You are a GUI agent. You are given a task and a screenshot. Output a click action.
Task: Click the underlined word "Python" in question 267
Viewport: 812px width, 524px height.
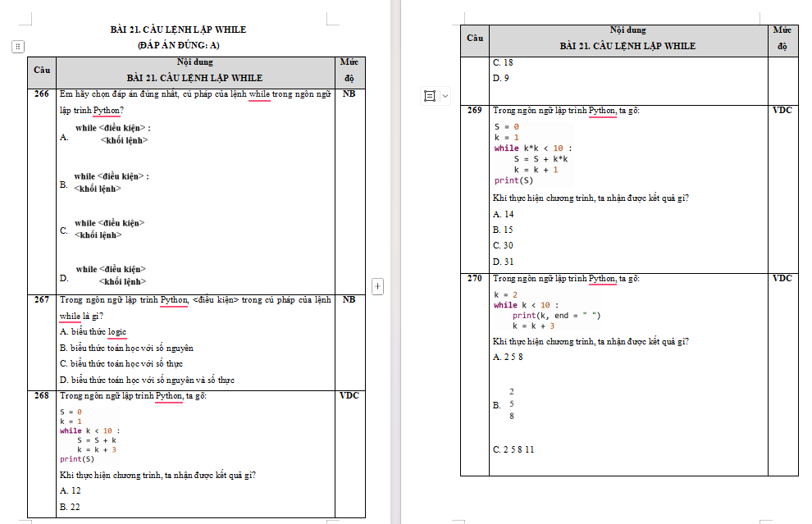pyautogui.click(x=174, y=300)
